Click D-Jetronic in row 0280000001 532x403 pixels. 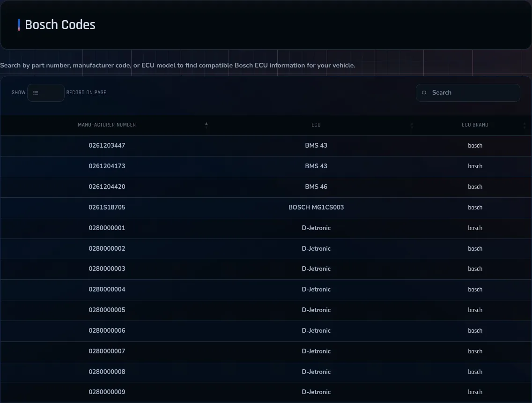click(x=316, y=228)
